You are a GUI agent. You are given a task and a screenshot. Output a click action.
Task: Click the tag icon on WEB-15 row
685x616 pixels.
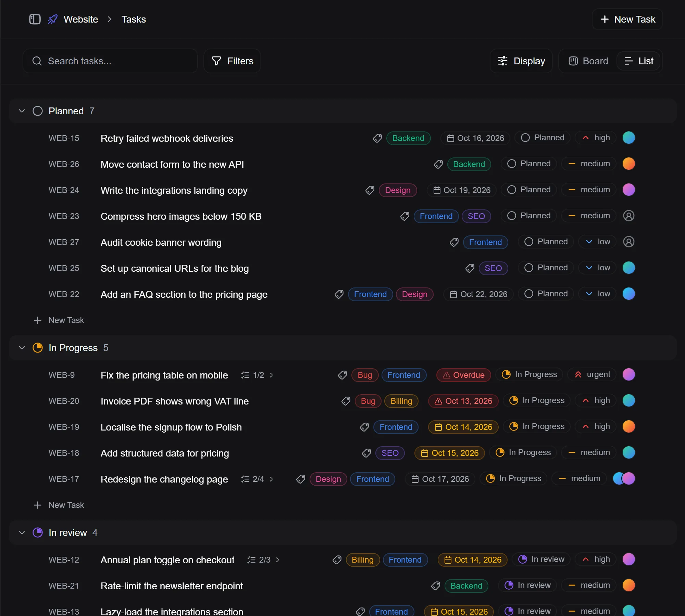(x=377, y=138)
